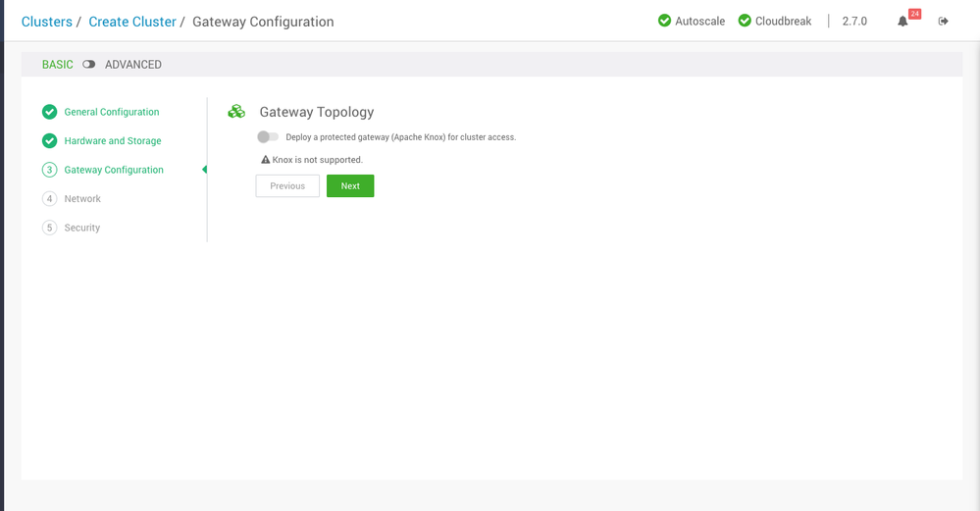
Task: Select the BASIC mode label
Action: tap(58, 65)
